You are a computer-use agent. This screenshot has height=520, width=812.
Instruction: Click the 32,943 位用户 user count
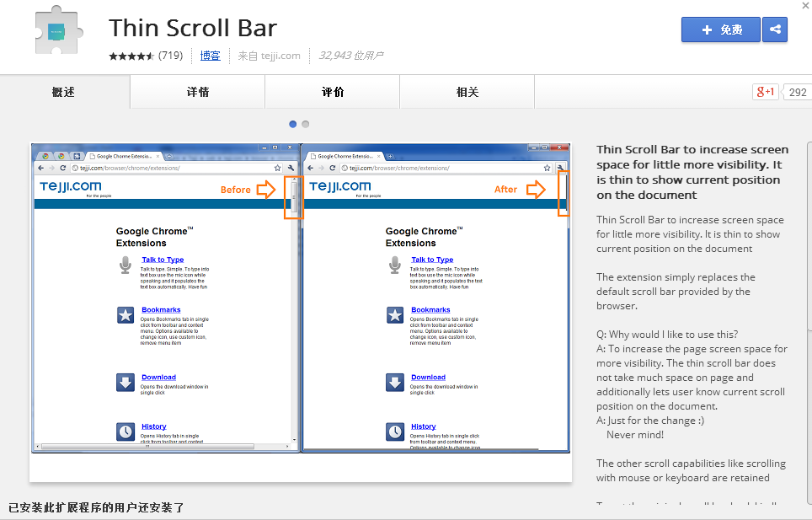pos(351,56)
